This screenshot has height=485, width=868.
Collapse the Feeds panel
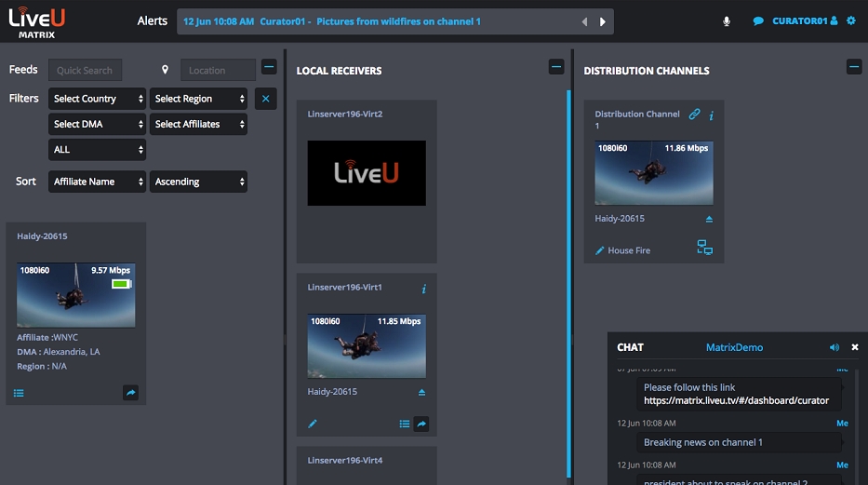269,67
